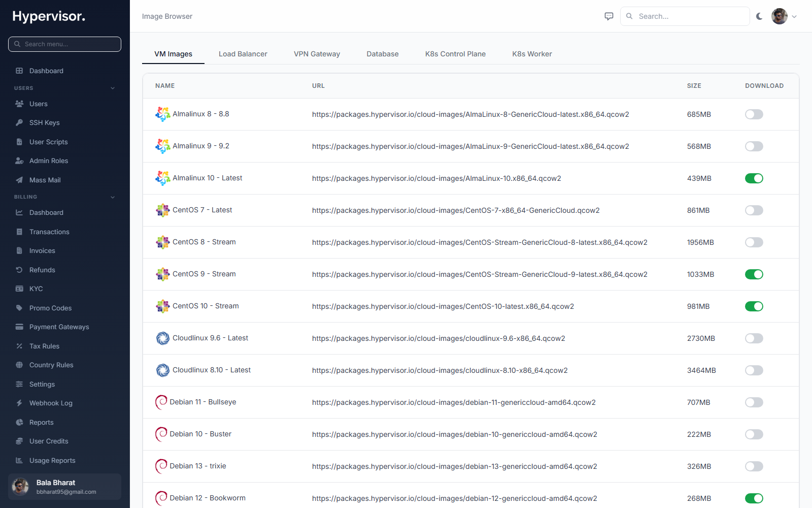Click the Debian 12 - Bookworm name
The image size is (812, 508).
coord(208,498)
